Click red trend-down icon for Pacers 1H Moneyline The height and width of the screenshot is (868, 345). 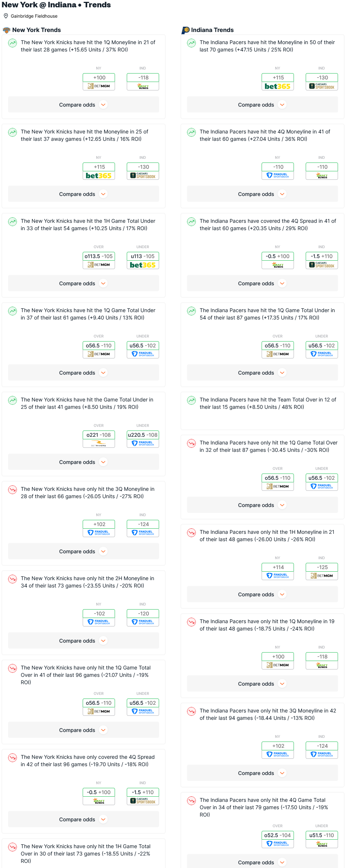click(191, 533)
